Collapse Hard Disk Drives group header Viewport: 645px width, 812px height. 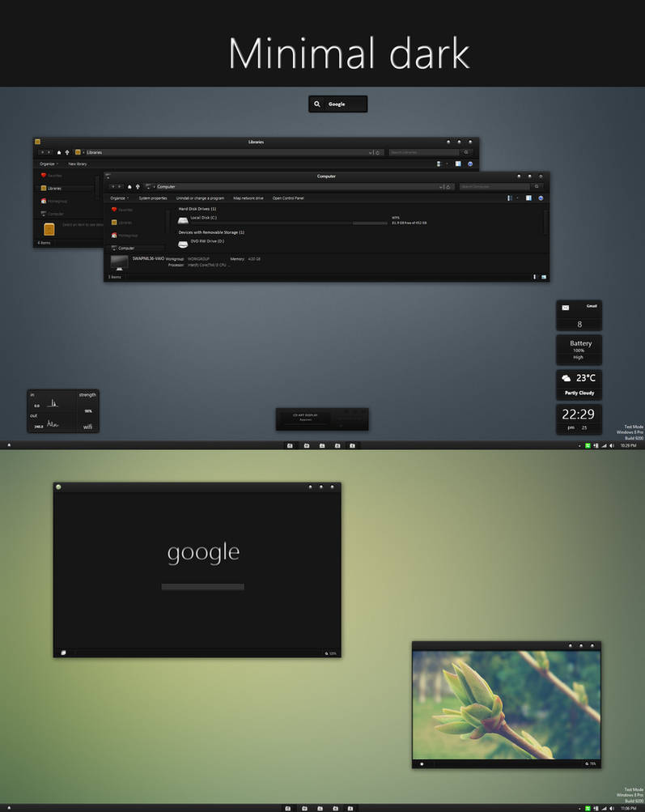pyautogui.click(x=197, y=209)
